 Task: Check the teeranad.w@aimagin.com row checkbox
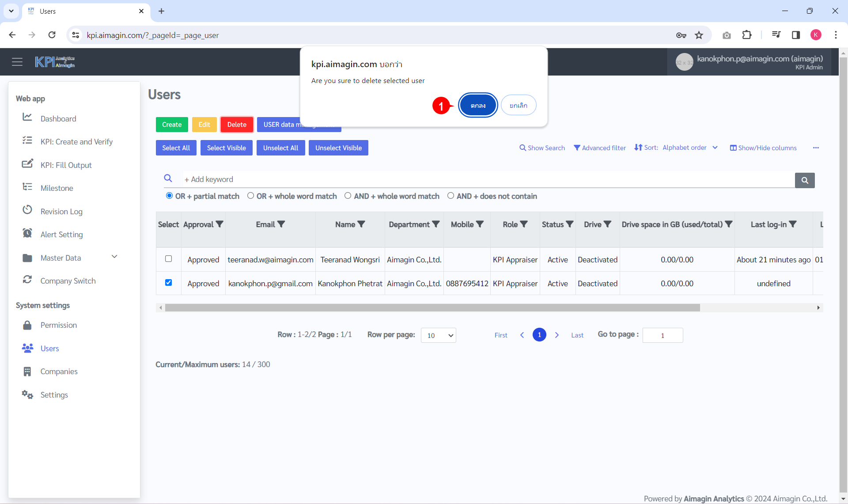coord(168,259)
